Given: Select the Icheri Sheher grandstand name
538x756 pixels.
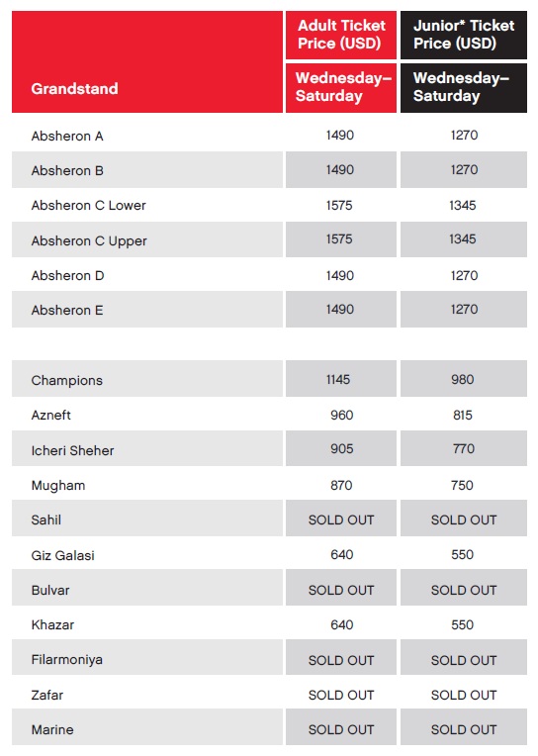Looking at the screenshot, I should (x=73, y=451).
